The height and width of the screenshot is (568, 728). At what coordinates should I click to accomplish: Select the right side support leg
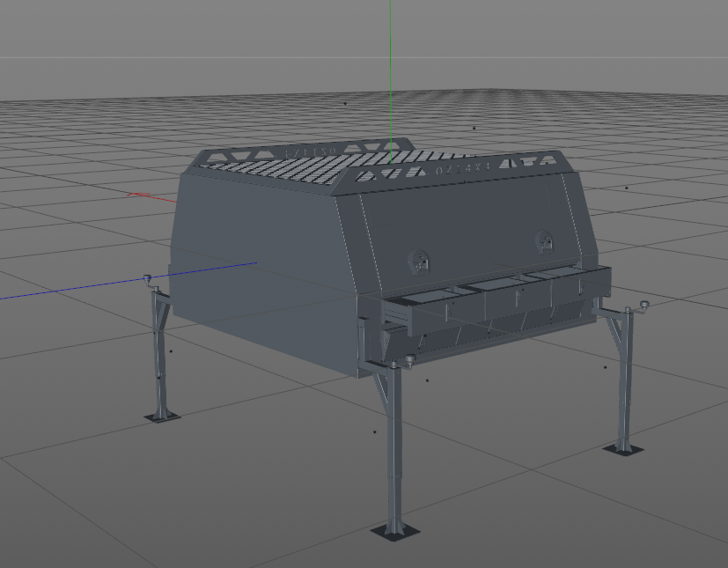click(x=625, y=379)
